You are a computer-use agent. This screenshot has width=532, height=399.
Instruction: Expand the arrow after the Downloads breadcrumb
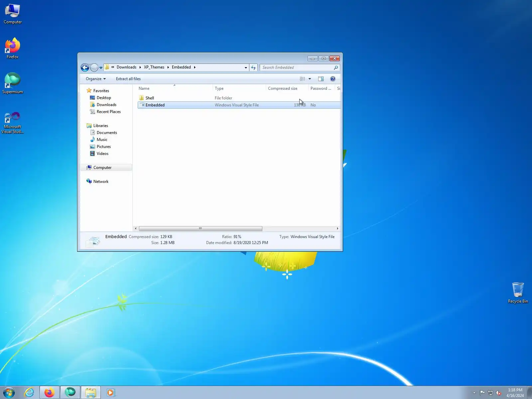click(x=140, y=67)
